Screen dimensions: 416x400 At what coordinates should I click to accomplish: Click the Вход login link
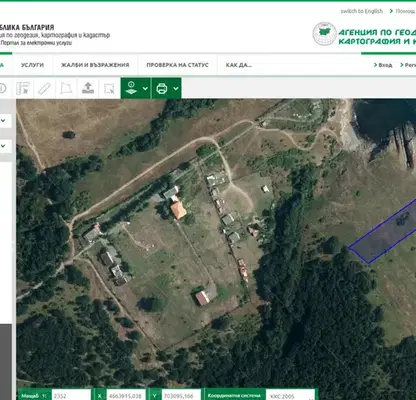[383, 65]
